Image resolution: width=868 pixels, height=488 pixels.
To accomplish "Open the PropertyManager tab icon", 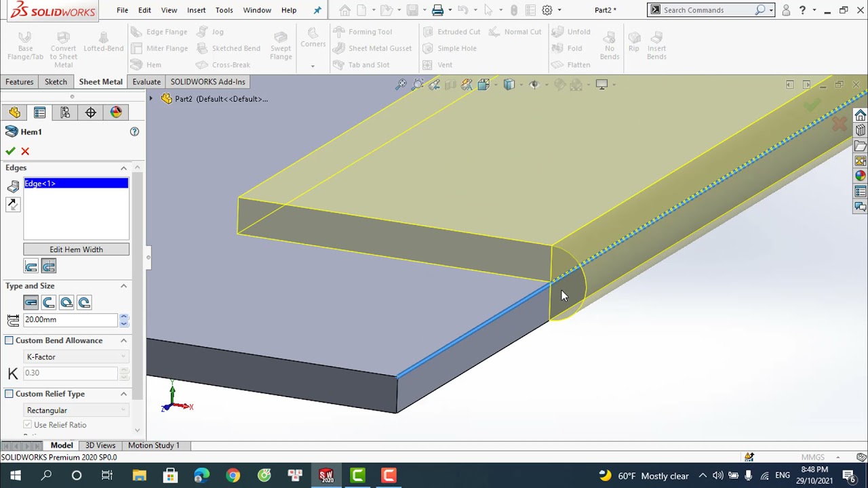I will click(x=39, y=113).
